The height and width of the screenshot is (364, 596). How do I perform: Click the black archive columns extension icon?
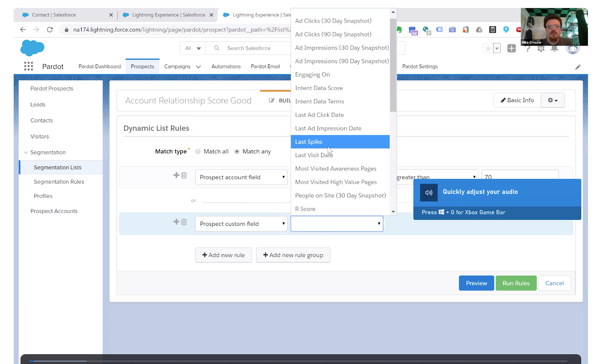pos(492,29)
